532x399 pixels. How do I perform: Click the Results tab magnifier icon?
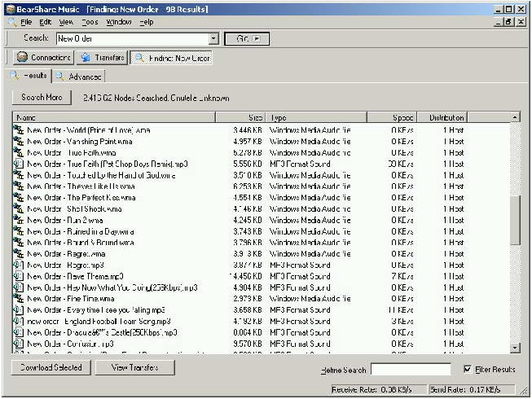coord(14,75)
